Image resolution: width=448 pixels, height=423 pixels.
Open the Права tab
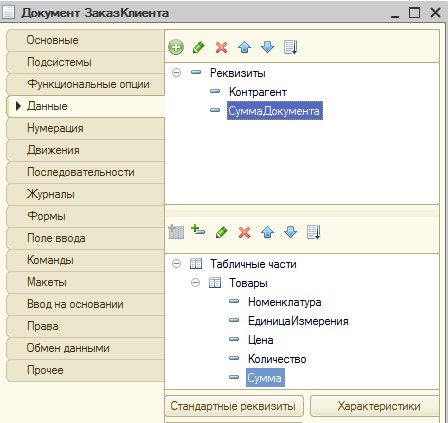85,326
